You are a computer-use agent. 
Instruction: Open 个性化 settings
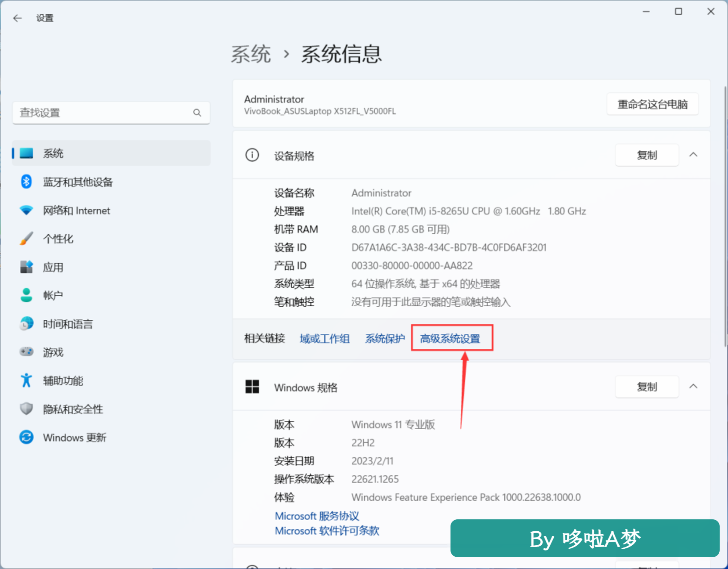(x=111, y=238)
